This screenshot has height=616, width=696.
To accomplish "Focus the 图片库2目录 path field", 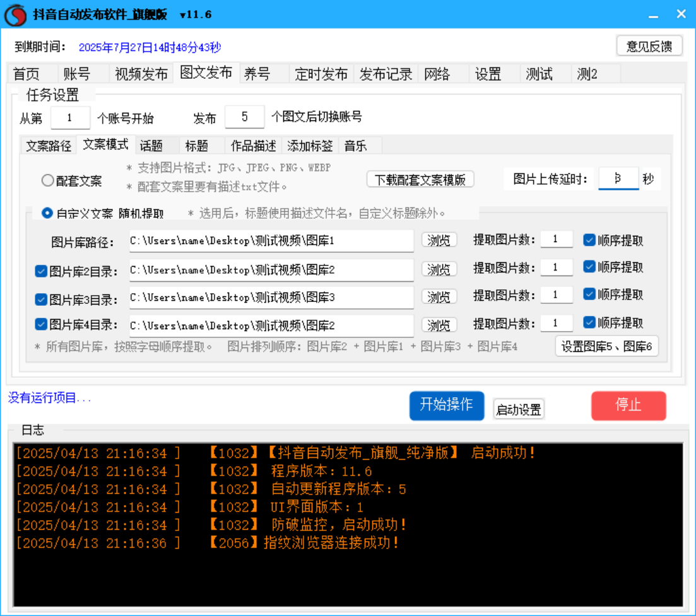I will tap(271, 270).
